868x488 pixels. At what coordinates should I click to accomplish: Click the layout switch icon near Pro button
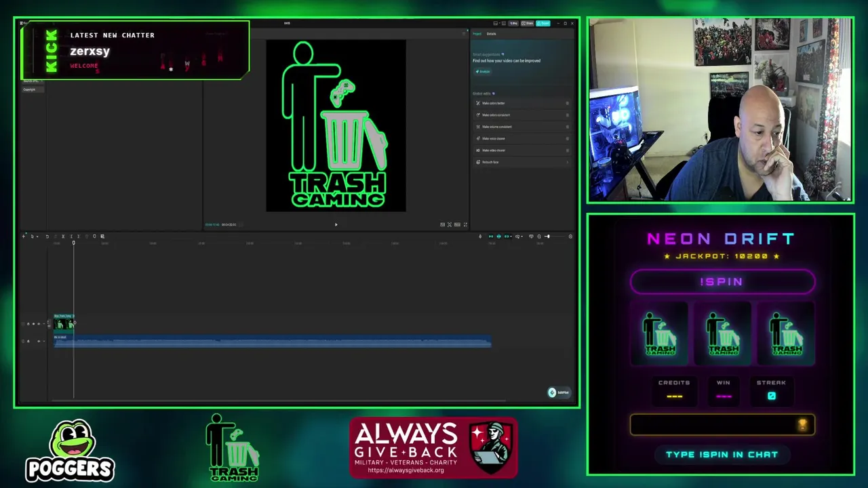point(504,23)
